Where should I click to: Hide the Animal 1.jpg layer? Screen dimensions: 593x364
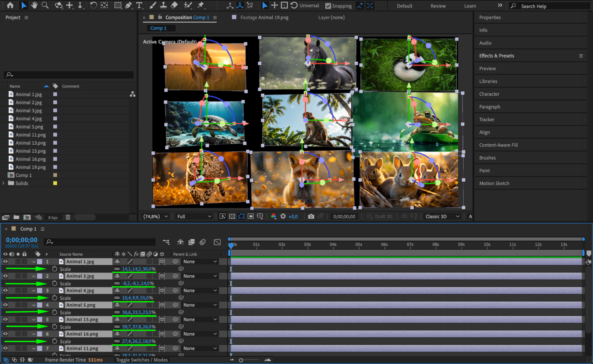tap(5, 261)
